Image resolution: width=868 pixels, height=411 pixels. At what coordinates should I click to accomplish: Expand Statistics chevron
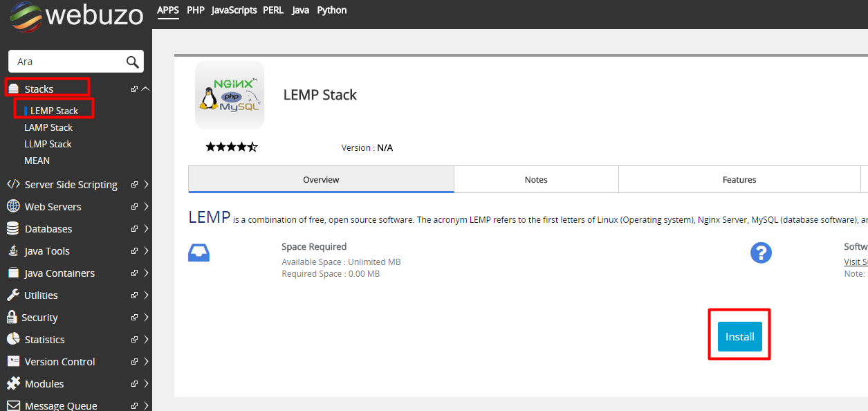click(x=146, y=340)
